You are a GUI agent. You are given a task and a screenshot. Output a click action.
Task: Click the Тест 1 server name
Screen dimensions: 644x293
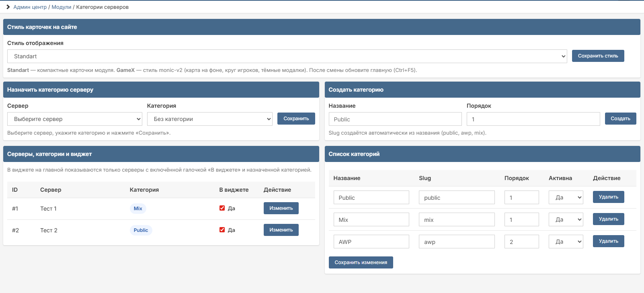48,209
